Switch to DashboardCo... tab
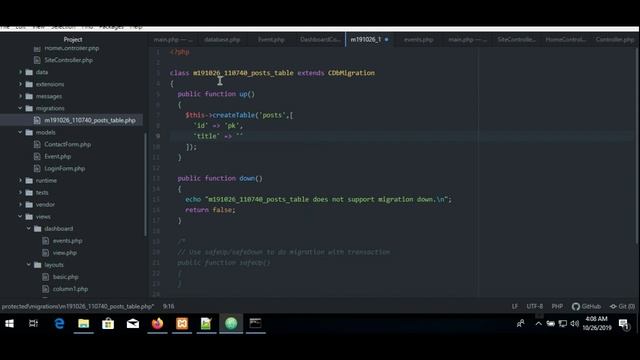This screenshot has height=360, width=640. point(320,40)
